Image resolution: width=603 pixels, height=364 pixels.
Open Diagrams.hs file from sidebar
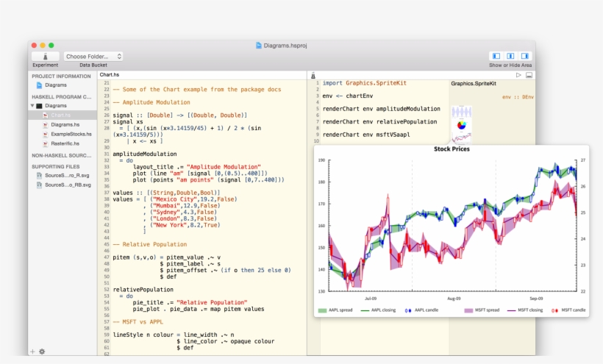66,125
